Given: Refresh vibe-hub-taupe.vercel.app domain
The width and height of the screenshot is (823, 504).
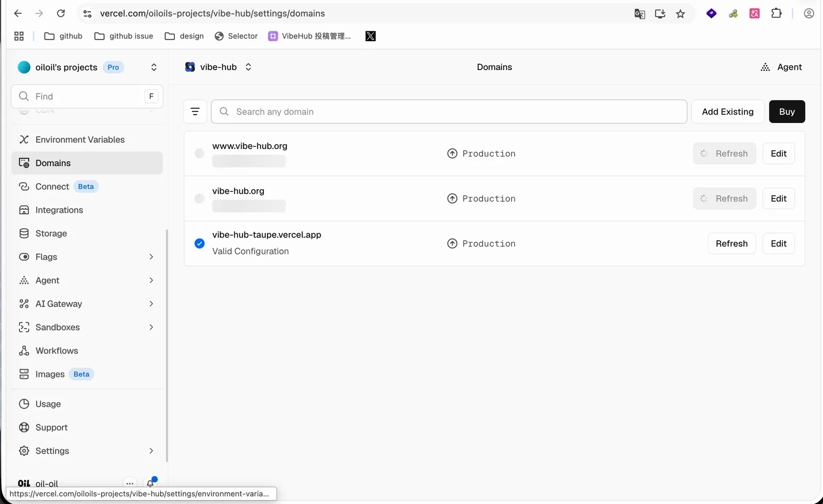Looking at the screenshot, I should pos(731,243).
